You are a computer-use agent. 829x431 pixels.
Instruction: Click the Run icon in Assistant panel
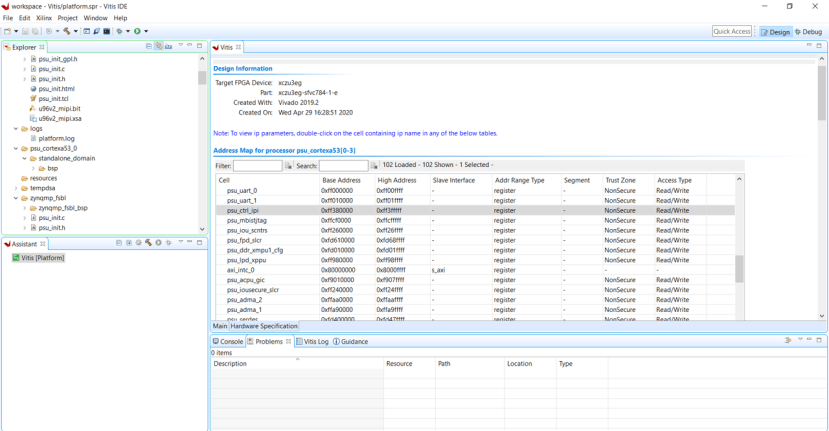click(158, 243)
